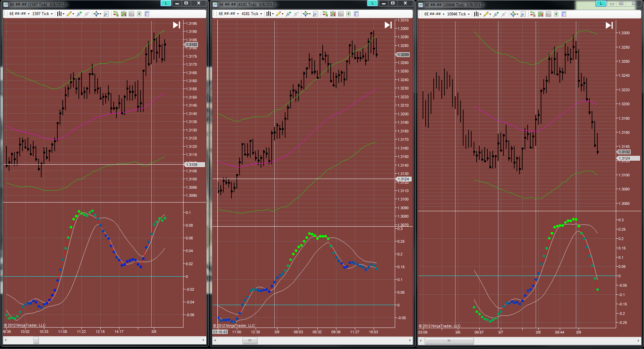Screen dimensions: 644x349
Task: Open the 6E ##-## instrument dropdown, 4181 Tick window
Action: [229, 14]
